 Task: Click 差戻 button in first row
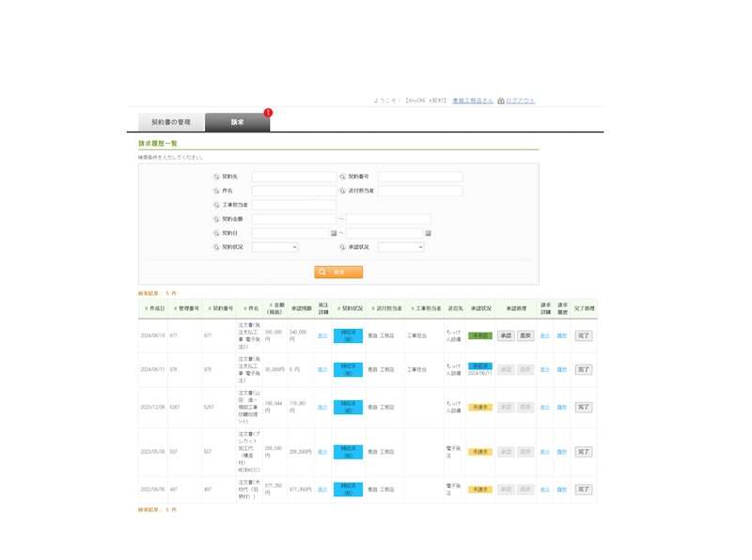coord(525,335)
